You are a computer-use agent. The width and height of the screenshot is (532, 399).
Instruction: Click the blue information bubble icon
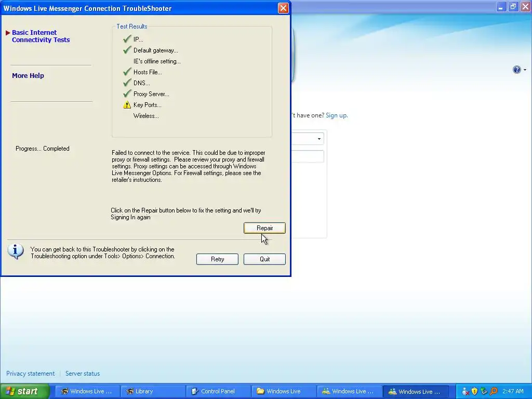15,252
